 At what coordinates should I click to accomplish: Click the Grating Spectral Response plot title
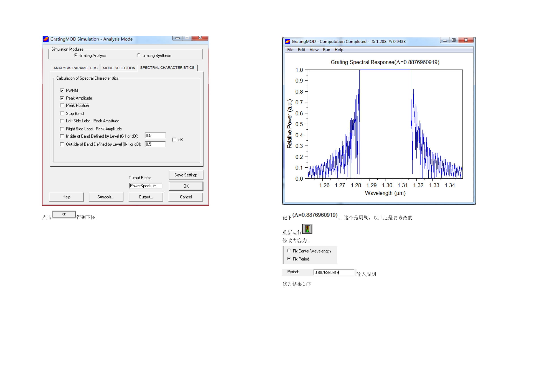(x=385, y=62)
